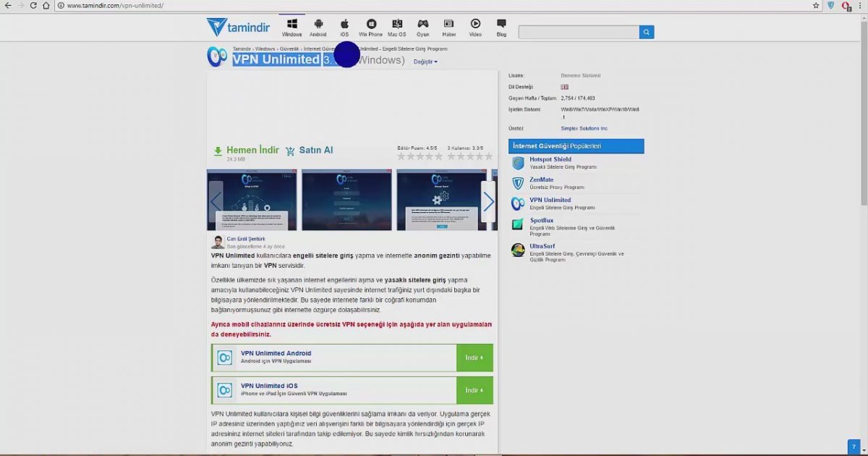868x456 pixels.
Task: Open the Blog section
Action: [501, 28]
